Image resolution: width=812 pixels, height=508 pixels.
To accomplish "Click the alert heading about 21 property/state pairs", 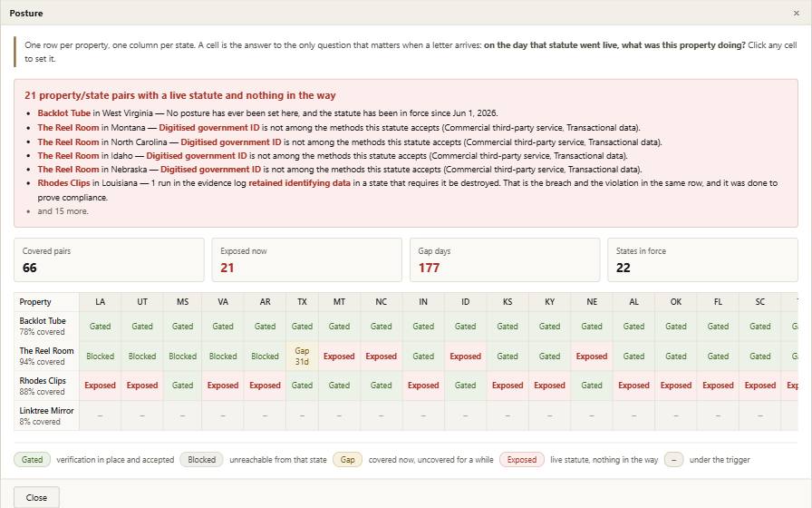I will click(179, 95).
